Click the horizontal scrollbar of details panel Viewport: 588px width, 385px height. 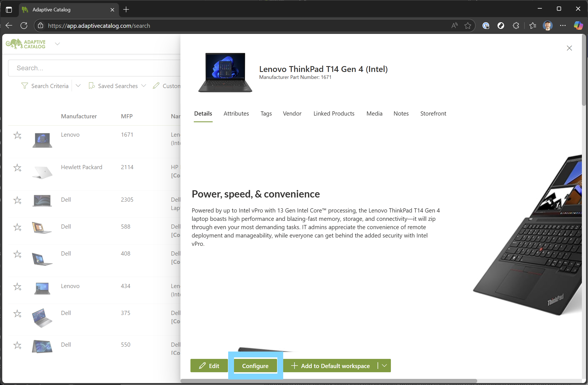[329, 381]
